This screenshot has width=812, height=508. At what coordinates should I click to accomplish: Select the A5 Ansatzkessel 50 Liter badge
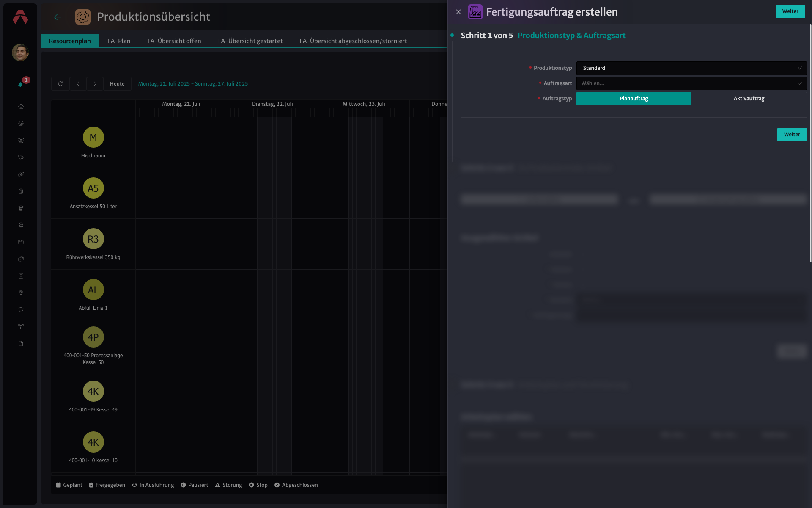click(93, 188)
